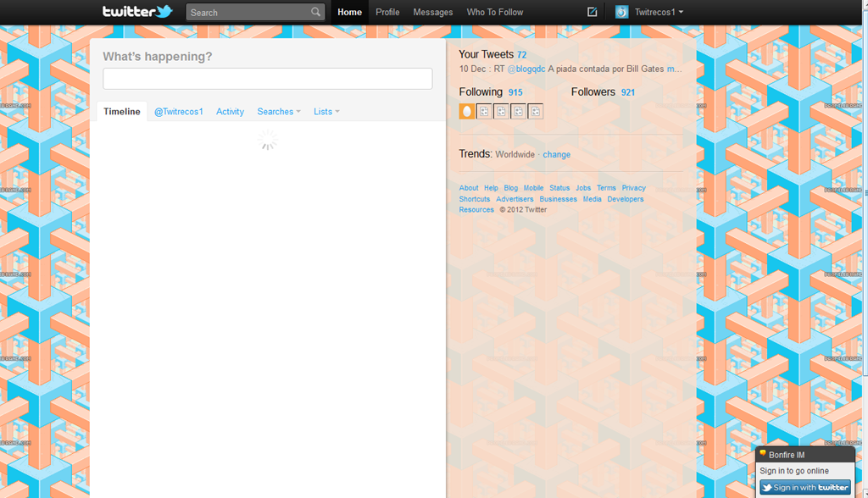Screen dimensions: 868x498
Task: Open the third following avatar thumbnail
Action: (x=501, y=111)
